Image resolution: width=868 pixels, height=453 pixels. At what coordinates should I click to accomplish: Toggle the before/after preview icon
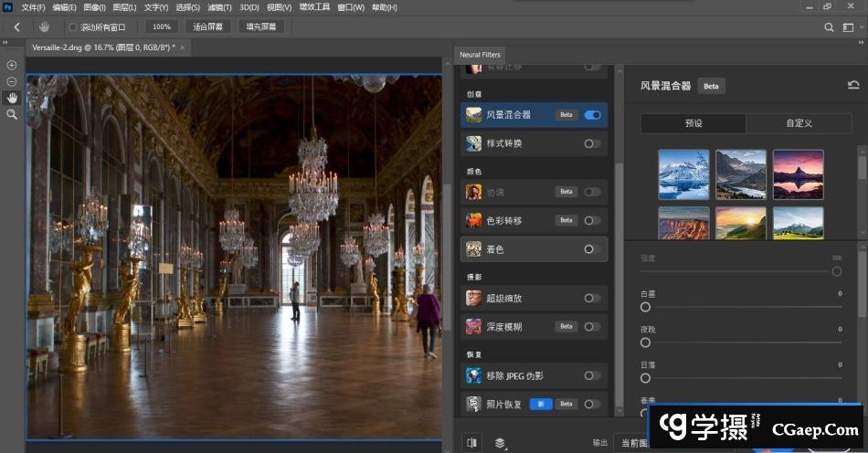tap(471, 443)
